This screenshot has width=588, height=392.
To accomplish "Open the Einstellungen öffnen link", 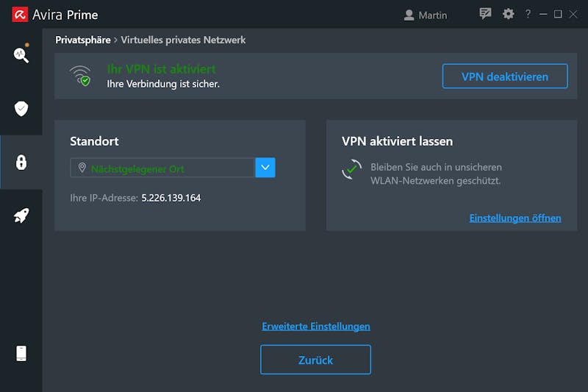I will pos(515,218).
